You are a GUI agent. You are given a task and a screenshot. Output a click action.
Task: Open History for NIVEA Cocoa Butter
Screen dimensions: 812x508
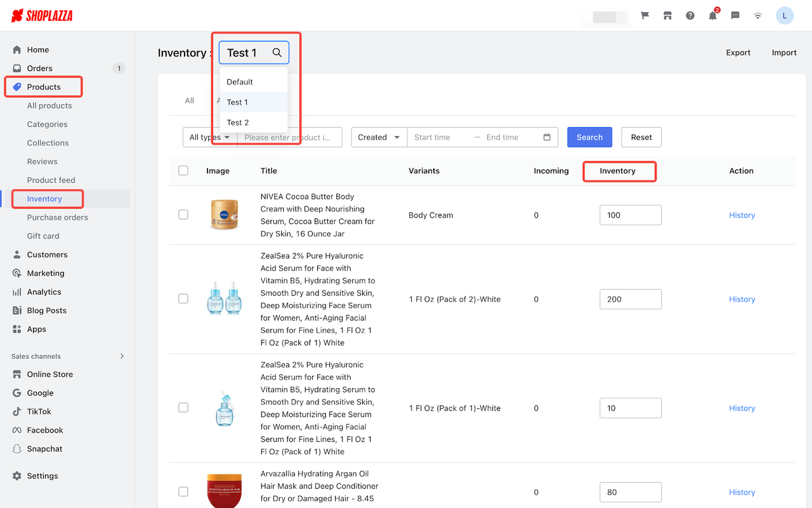pos(742,215)
